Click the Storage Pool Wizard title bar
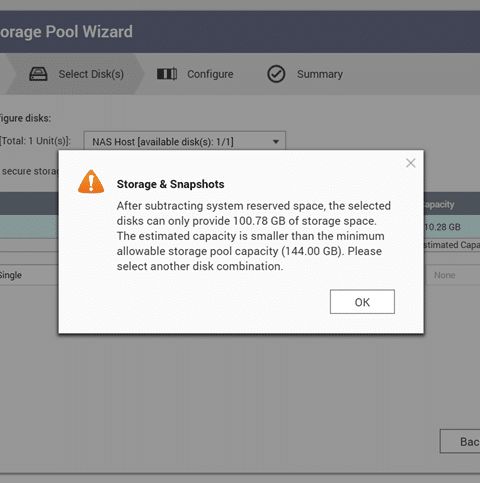Viewport: 480px width, 483px height. tap(240, 32)
